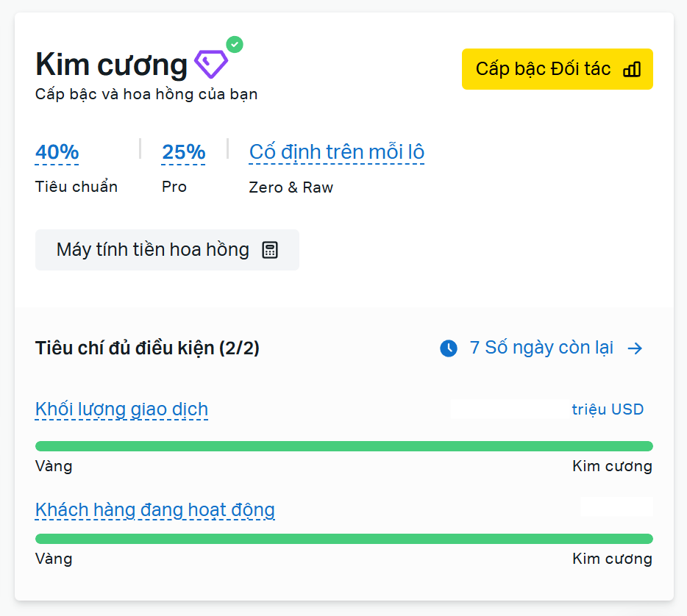The width and height of the screenshot is (687, 616).
Task: Open the Cấp bậc Đối tác page
Action: pyautogui.click(x=557, y=69)
